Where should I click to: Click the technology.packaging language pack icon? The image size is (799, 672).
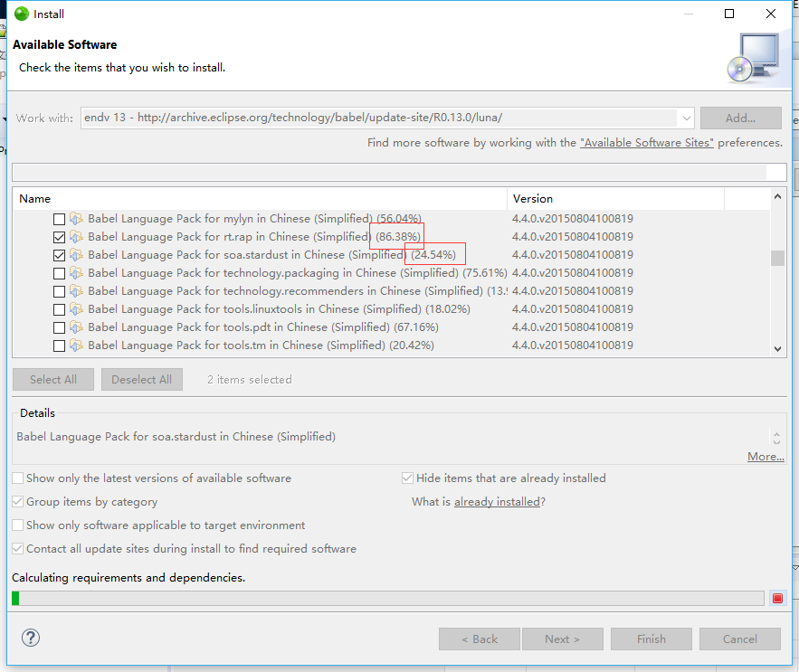click(76, 273)
